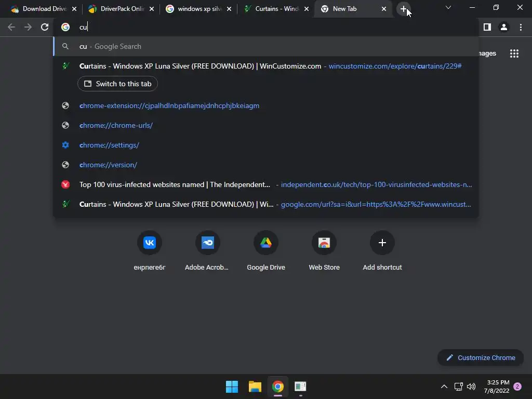Open Windows Start menu
This screenshot has height=399, width=532.
tap(232, 387)
